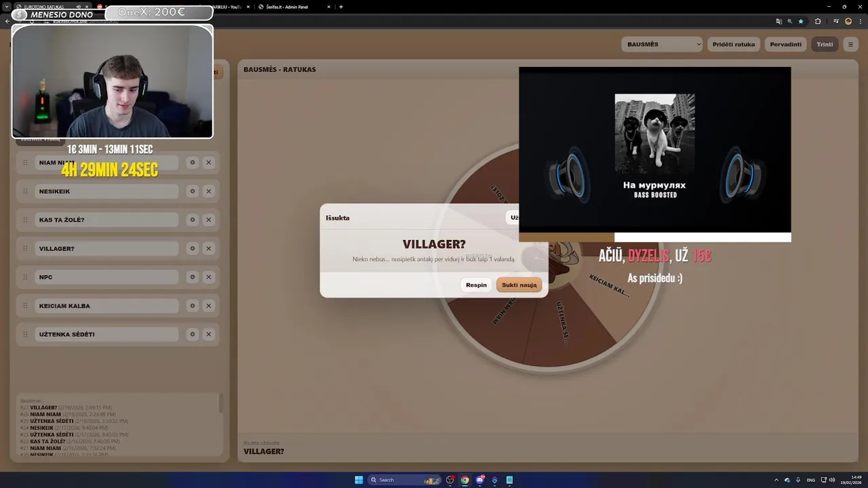The image size is (868, 488).
Task: Delete the NPC entry
Action: pos(209,277)
